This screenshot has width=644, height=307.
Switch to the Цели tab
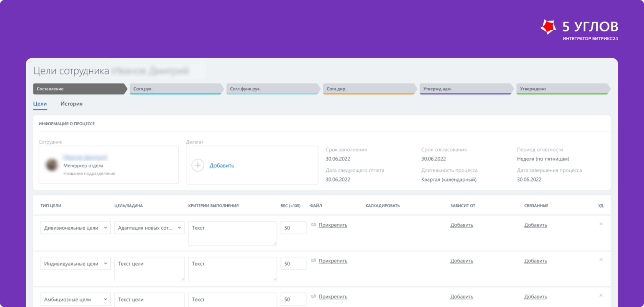click(40, 104)
